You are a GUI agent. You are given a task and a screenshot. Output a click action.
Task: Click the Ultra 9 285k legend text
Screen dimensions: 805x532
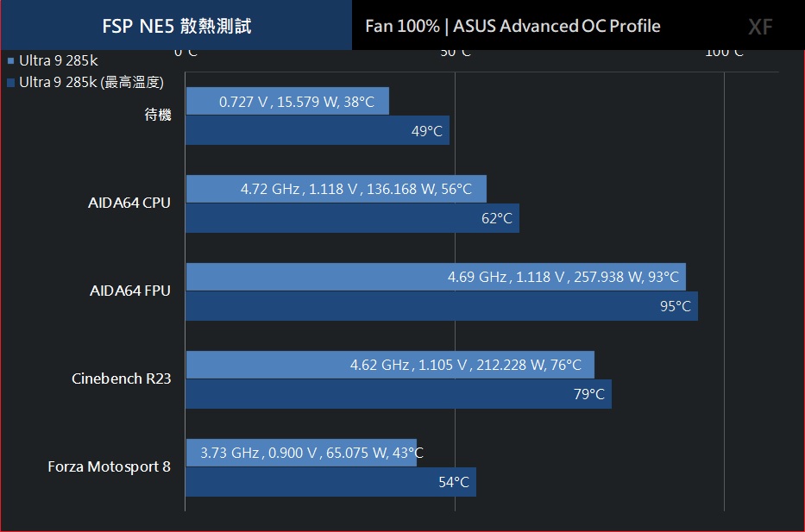pyautogui.click(x=59, y=60)
